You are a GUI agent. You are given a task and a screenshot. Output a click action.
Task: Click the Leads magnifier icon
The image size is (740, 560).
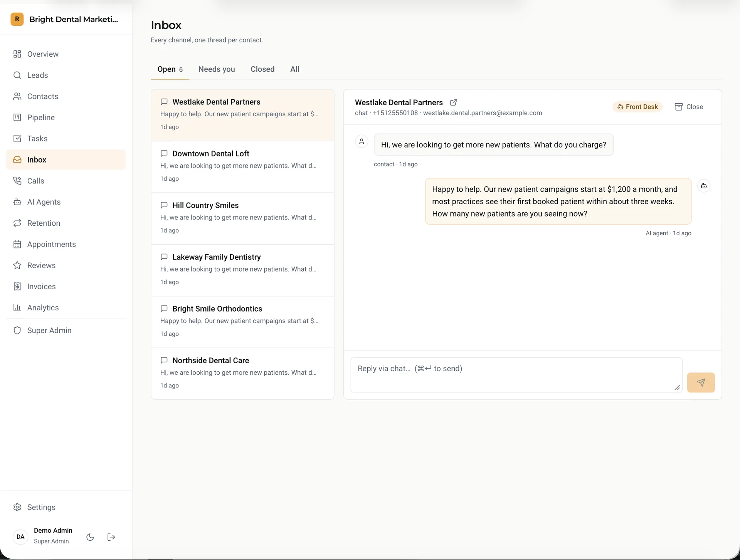coord(17,75)
